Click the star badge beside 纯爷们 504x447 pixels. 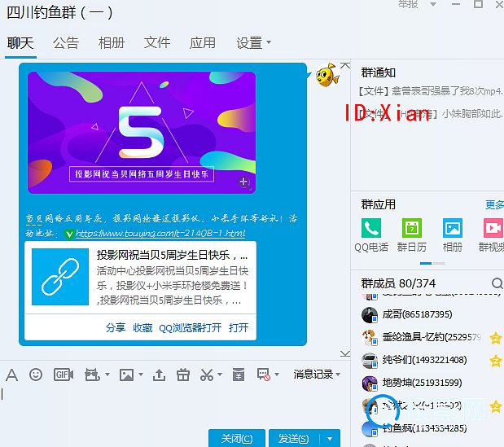pyautogui.click(x=495, y=361)
